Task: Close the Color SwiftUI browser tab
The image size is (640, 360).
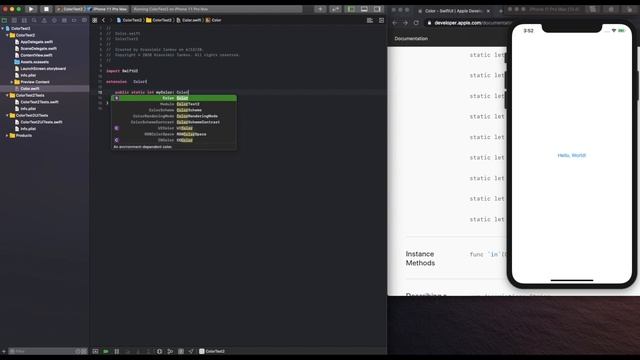Action: [x=488, y=11]
